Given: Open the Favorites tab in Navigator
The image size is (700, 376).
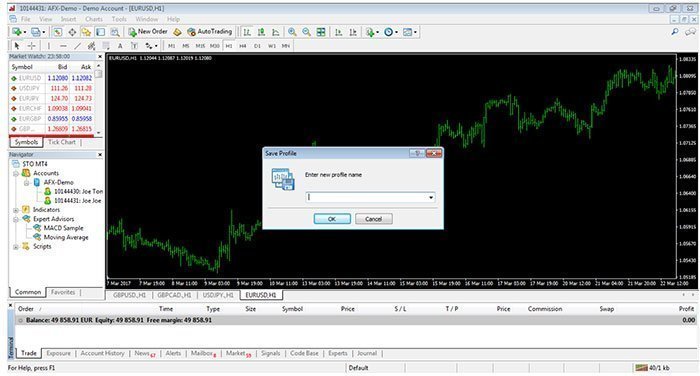Looking at the screenshot, I should [x=63, y=292].
